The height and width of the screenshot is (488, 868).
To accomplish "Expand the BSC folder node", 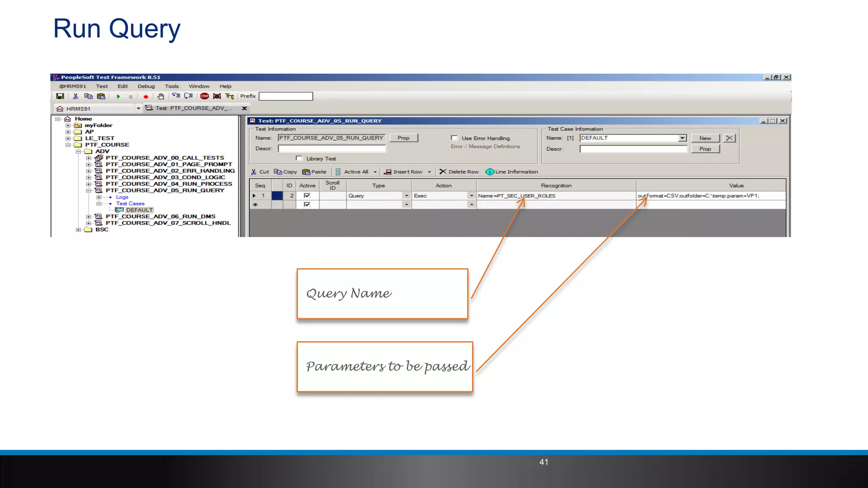I will click(x=78, y=230).
